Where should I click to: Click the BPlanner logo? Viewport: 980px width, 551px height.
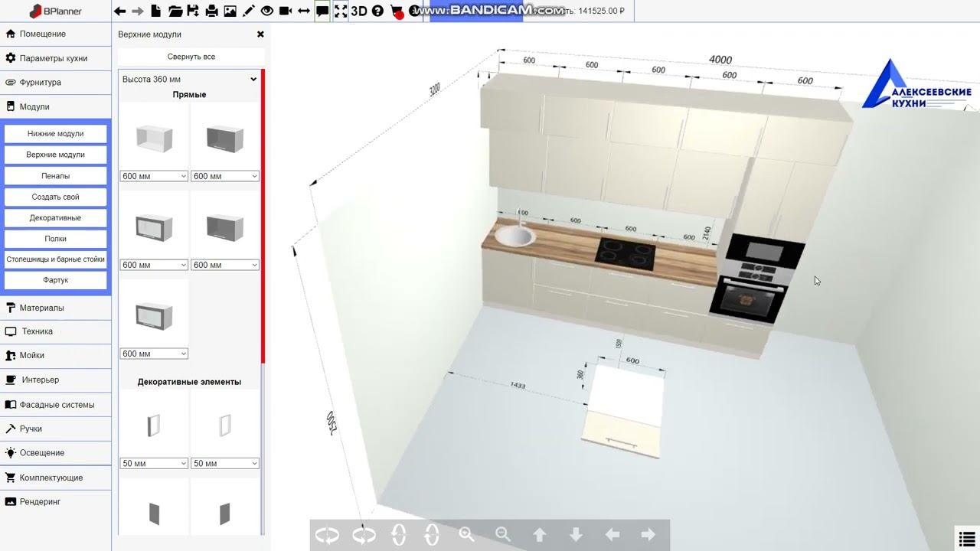click(x=56, y=11)
